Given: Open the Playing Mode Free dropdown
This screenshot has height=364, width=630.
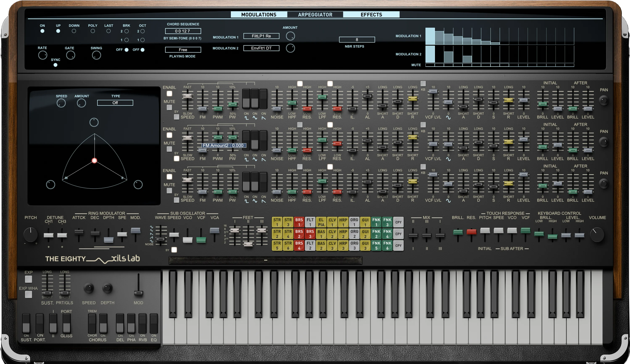Looking at the screenshot, I should click(x=183, y=50).
